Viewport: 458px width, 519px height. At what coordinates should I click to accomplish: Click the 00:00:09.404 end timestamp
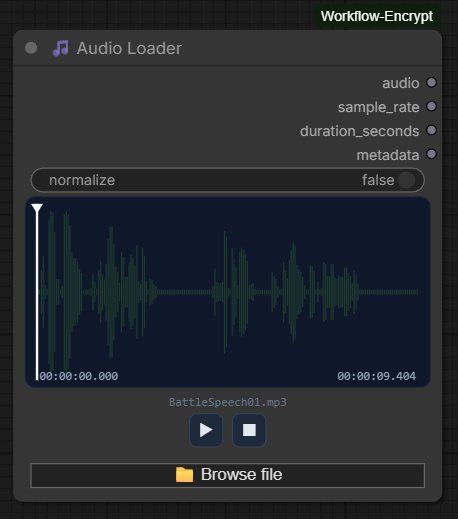coord(377,376)
